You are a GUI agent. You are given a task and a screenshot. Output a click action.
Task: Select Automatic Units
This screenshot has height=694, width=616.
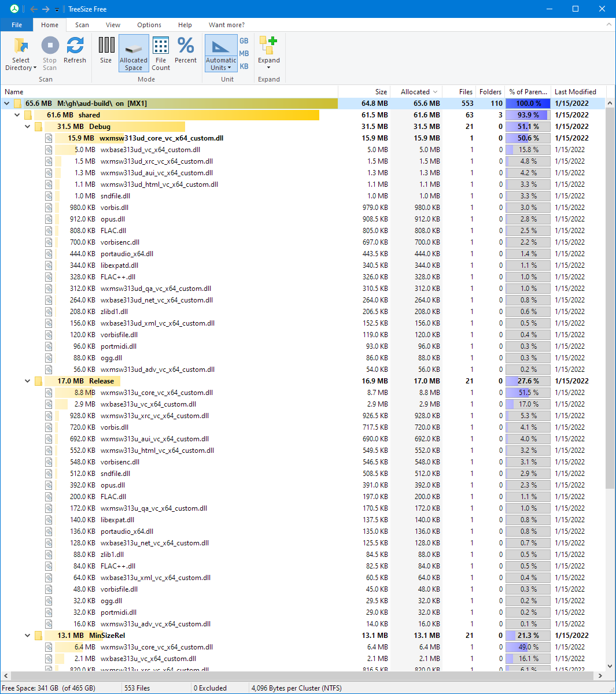(221, 53)
